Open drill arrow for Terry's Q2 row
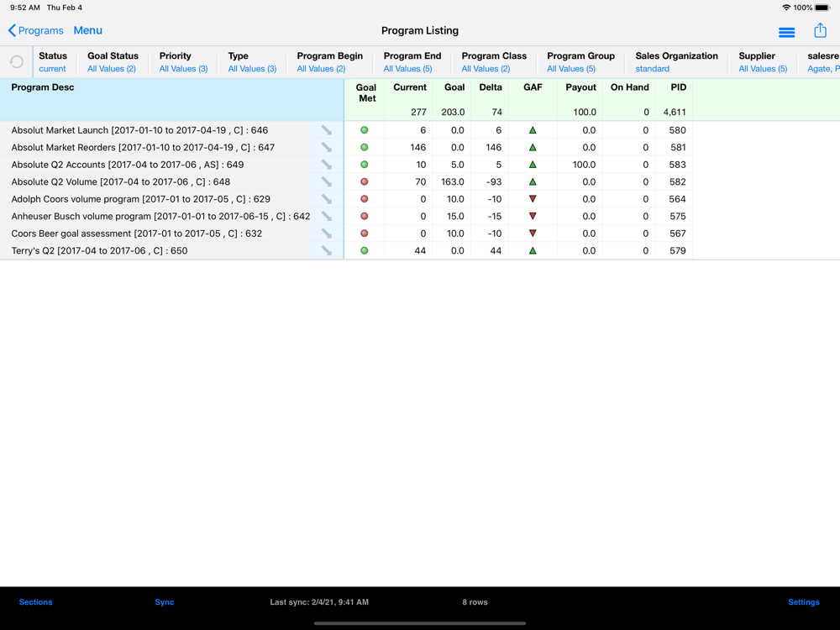This screenshot has width=840, height=630. [x=327, y=250]
